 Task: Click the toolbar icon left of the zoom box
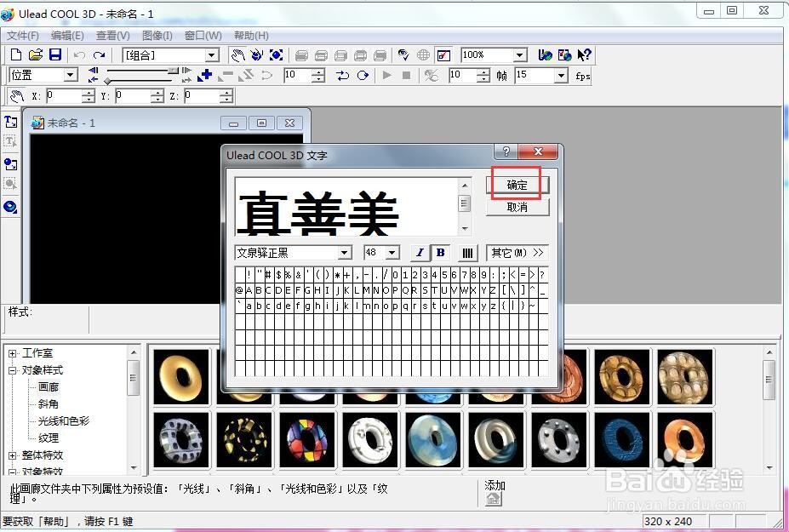click(x=443, y=54)
